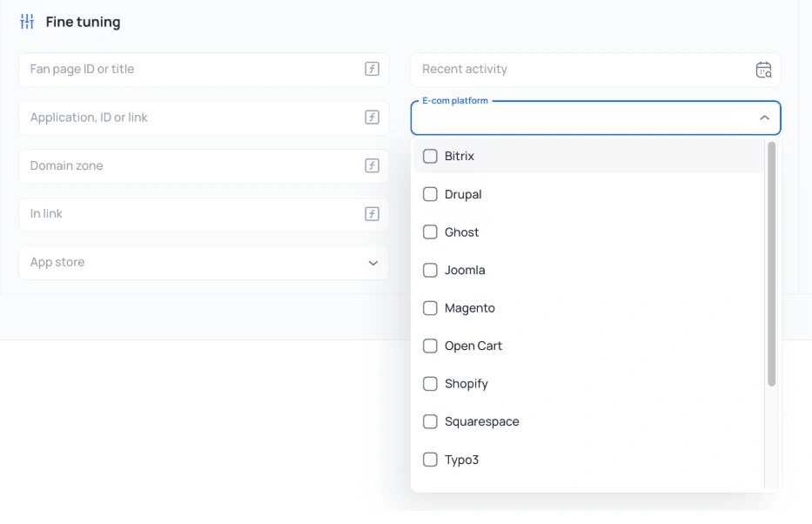
Task: Click the Fine tuning sliders icon
Action: (27, 22)
